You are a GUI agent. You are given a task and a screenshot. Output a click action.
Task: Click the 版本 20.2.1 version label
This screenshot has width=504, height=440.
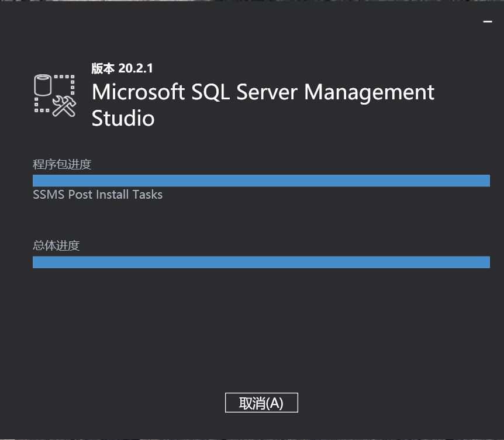point(121,68)
